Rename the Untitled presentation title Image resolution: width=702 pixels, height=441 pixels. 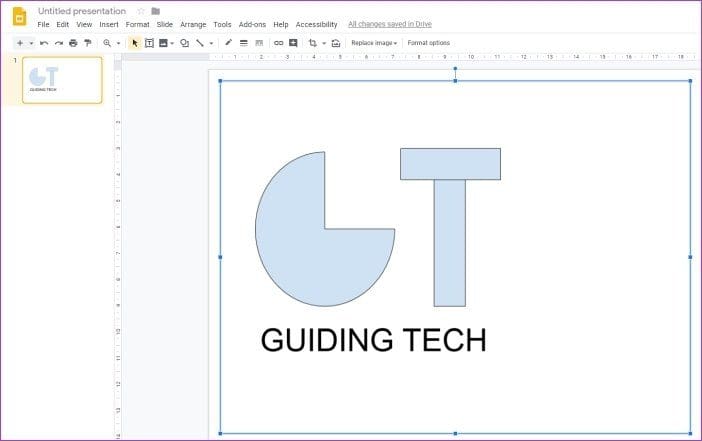[x=82, y=11]
